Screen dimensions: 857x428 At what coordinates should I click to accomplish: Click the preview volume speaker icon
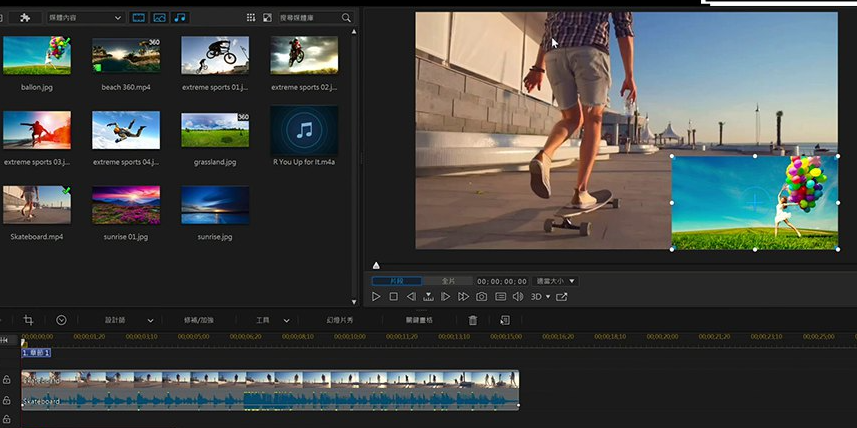coord(517,297)
